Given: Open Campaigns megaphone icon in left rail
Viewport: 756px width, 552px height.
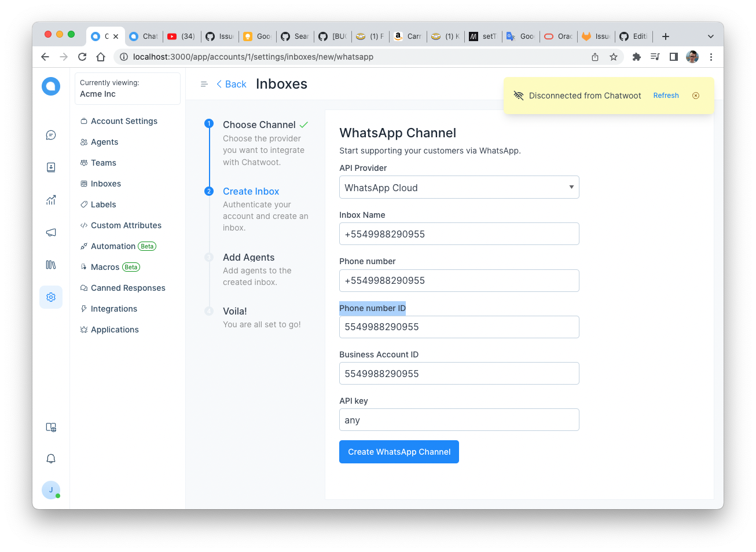Looking at the screenshot, I should click(x=51, y=232).
